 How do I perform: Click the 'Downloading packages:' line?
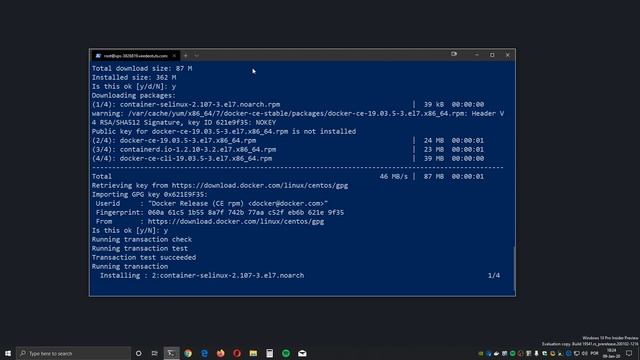[133, 95]
